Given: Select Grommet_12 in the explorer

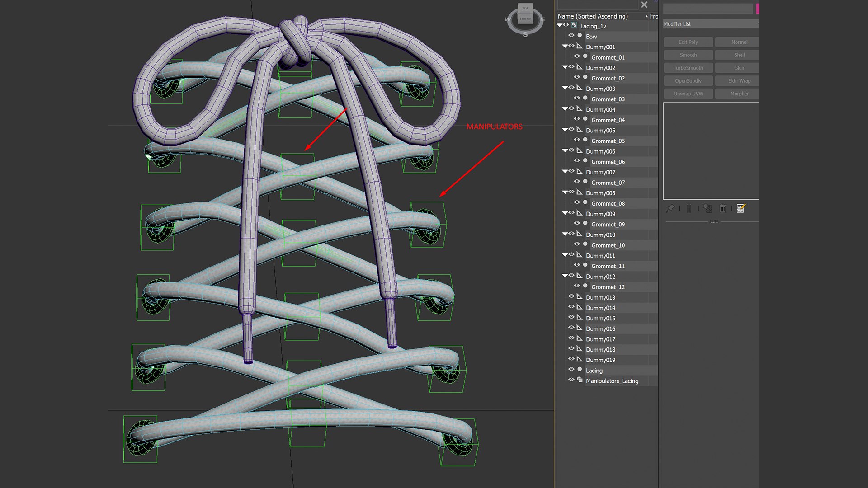Looking at the screenshot, I should click(x=608, y=287).
